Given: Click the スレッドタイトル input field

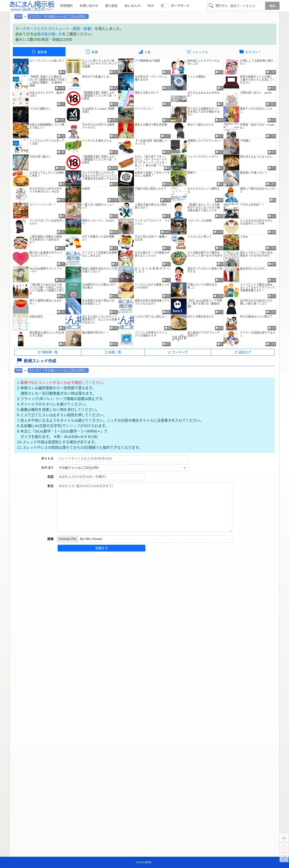Looking at the screenshot, I should [122, 459].
